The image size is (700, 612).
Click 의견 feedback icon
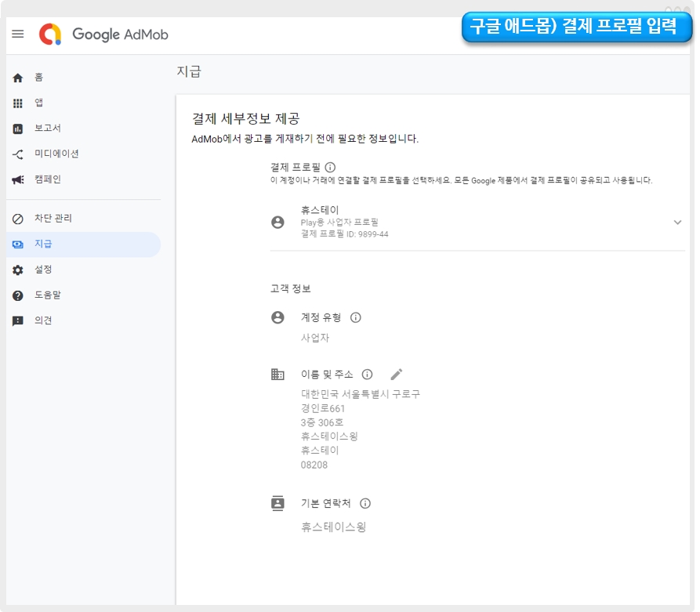(x=18, y=321)
